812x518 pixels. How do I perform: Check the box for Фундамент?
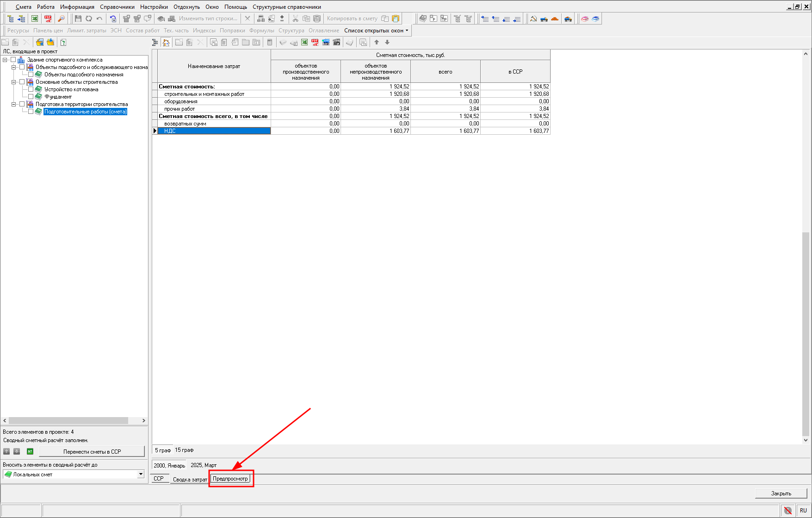click(x=31, y=97)
